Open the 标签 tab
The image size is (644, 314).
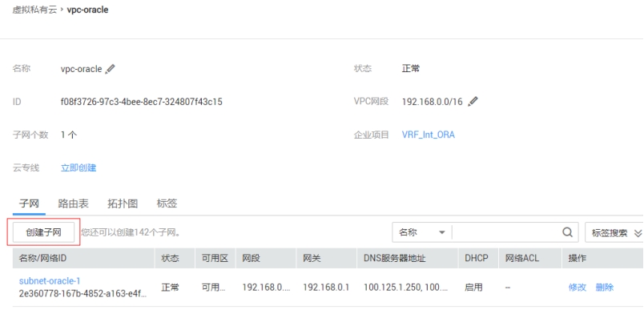click(167, 203)
